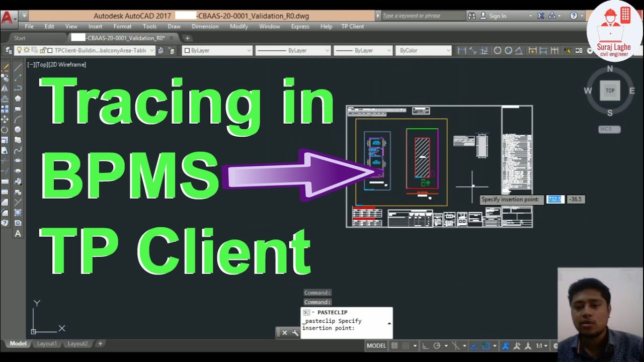Open the Autodesk Exchange Apps icon
The image size is (644, 362).
(x=541, y=16)
